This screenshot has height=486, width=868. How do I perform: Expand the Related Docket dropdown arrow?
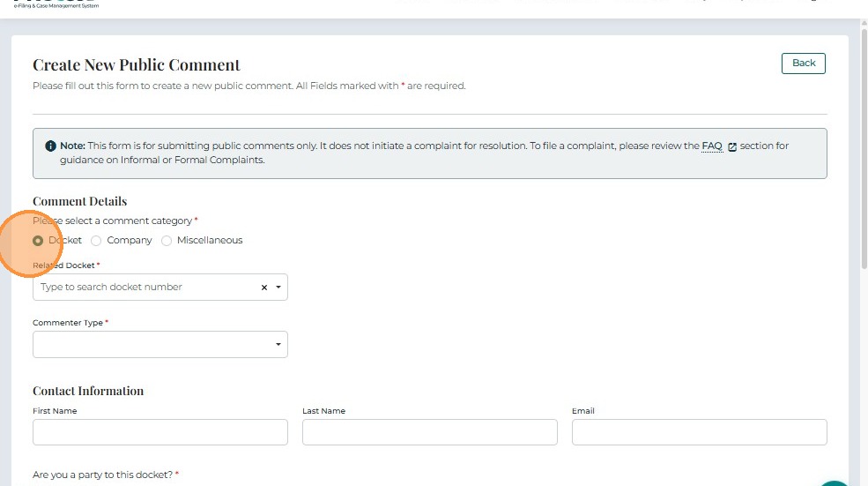(278, 287)
